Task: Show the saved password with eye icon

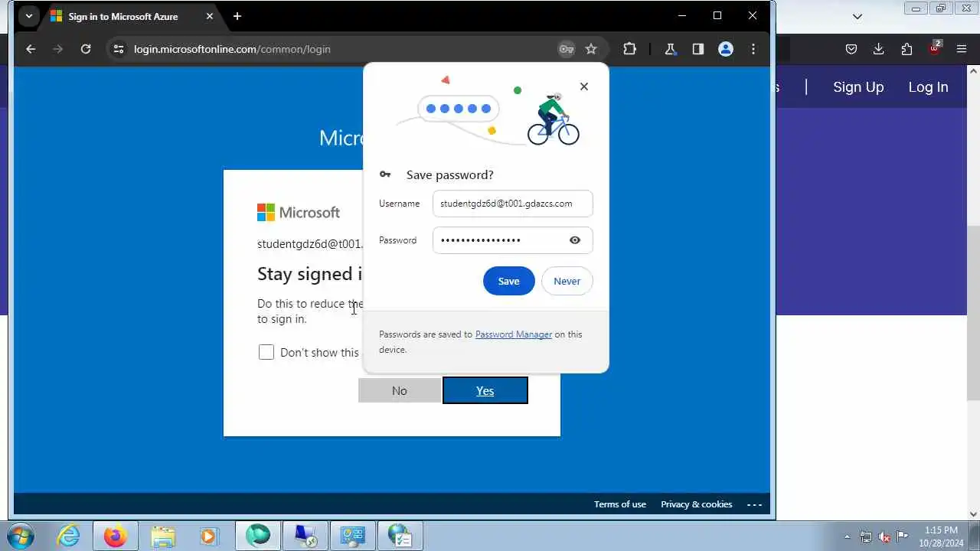Action: point(575,240)
